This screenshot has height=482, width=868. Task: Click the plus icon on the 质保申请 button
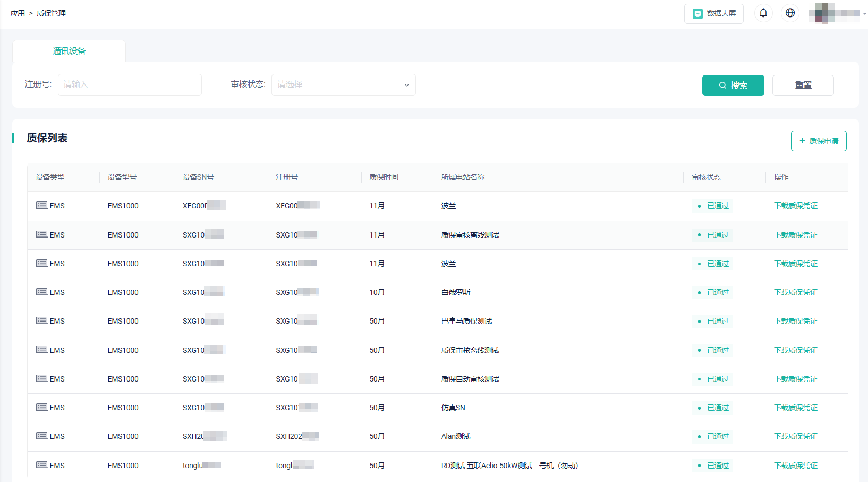point(803,141)
